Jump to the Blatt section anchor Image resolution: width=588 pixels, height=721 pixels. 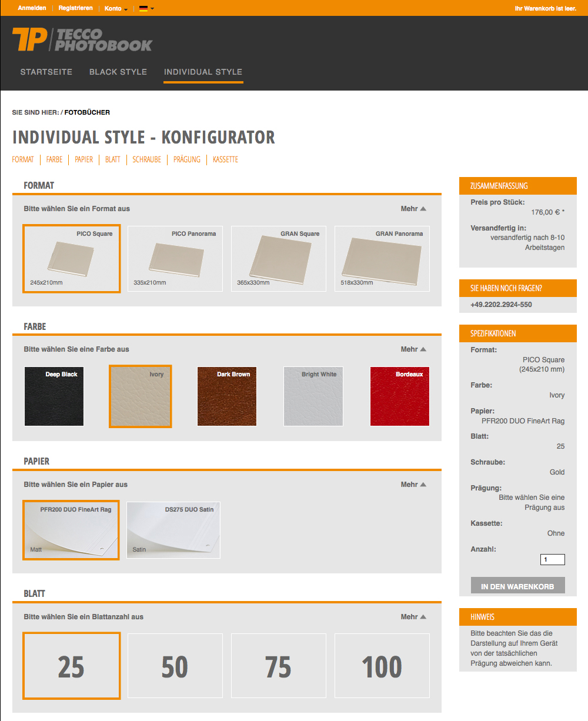[113, 159]
